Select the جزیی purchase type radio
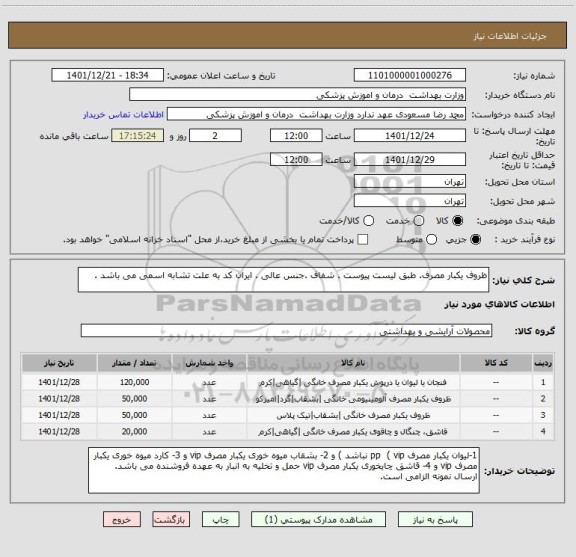This screenshot has width=576, height=557. pyautogui.click(x=476, y=240)
